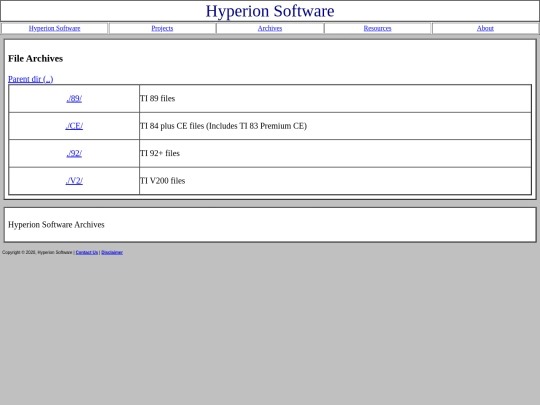
Task: Select the 'TI 84 plus CE files' description
Action: point(223,126)
